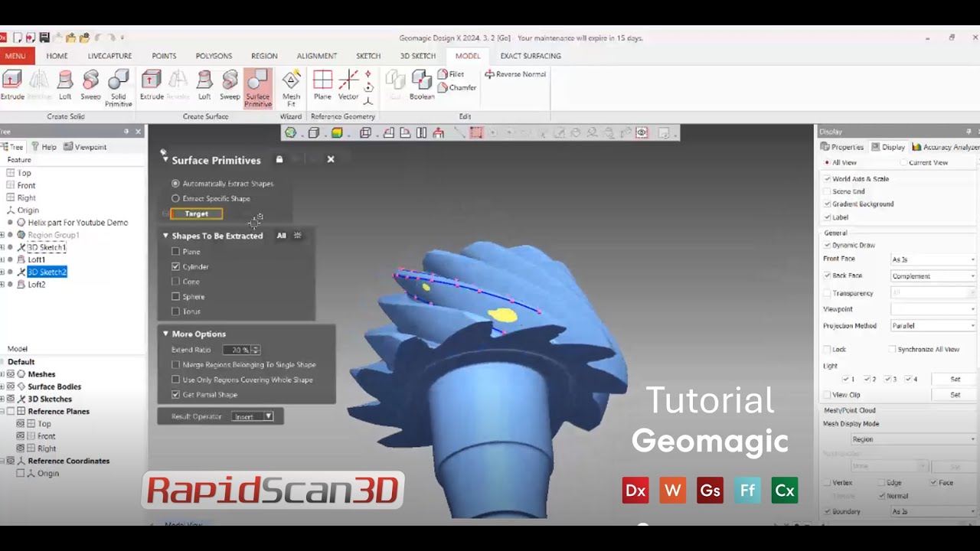Apply the Chamfer tool

tap(457, 87)
